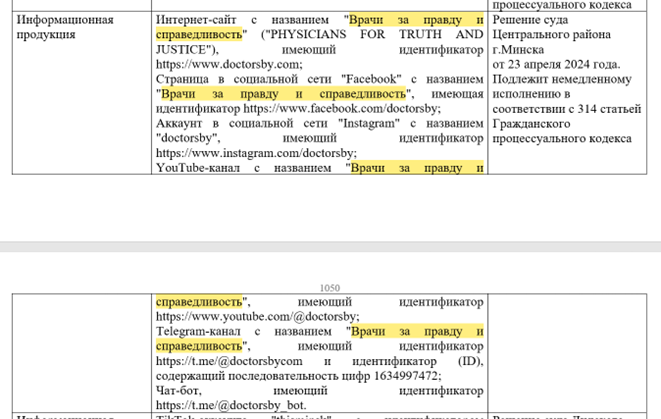Click the date "от 23 апреля 2024 года"
Image resolution: width=661 pixels, height=419 pixels.
555,64
